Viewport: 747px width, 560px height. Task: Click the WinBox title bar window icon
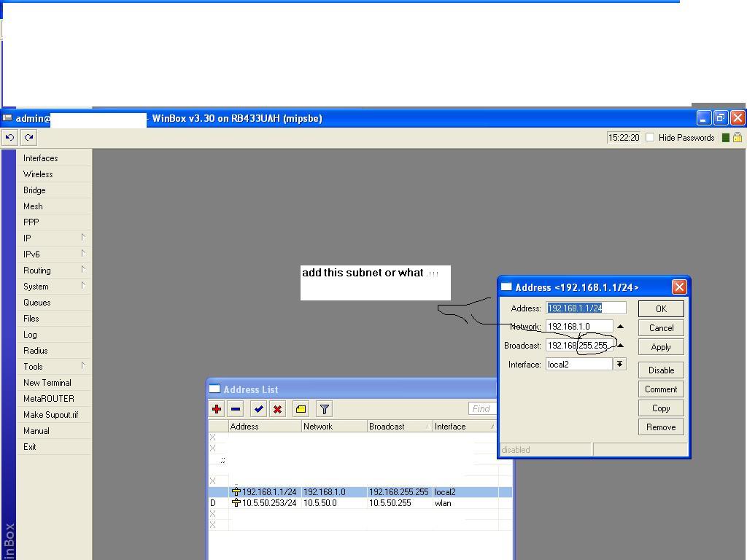(7, 117)
